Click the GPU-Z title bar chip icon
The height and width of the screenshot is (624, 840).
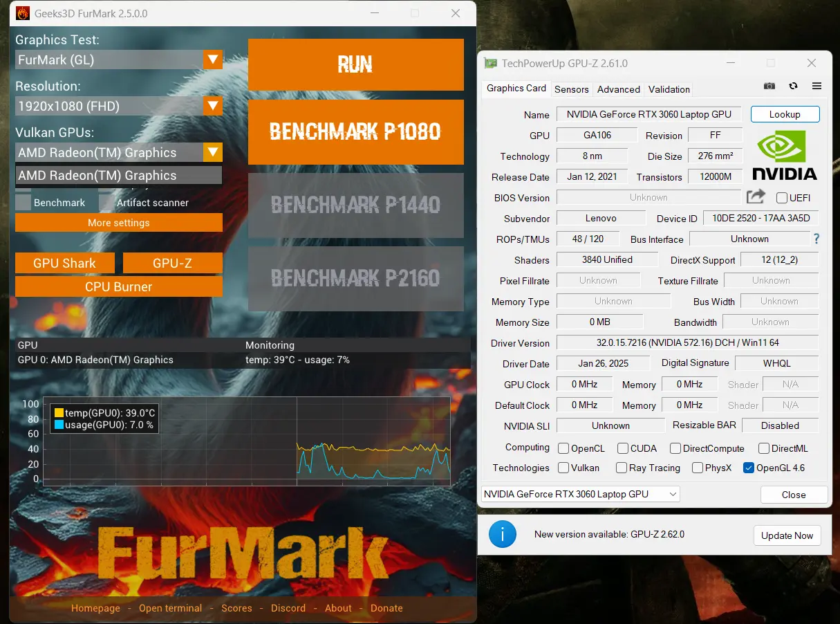click(x=490, y=63)
